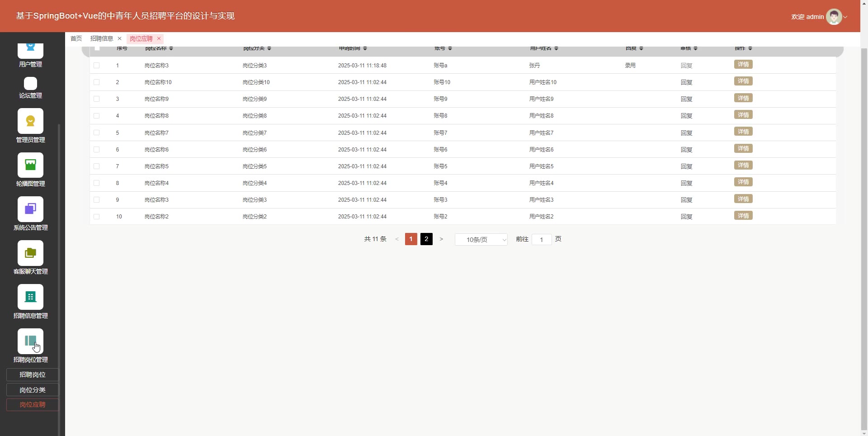Close the 岗位应聘 tab

click(159, 38)
